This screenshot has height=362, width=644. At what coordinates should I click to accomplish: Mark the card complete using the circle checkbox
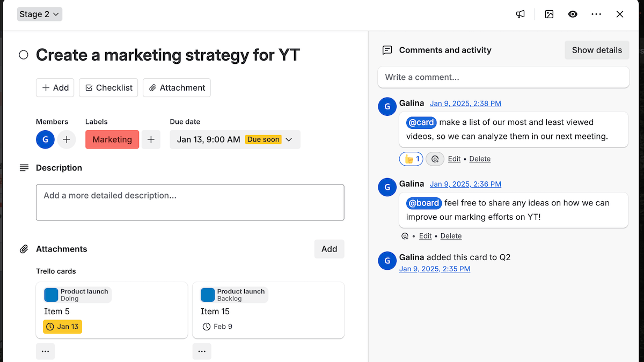click(23, 55)
